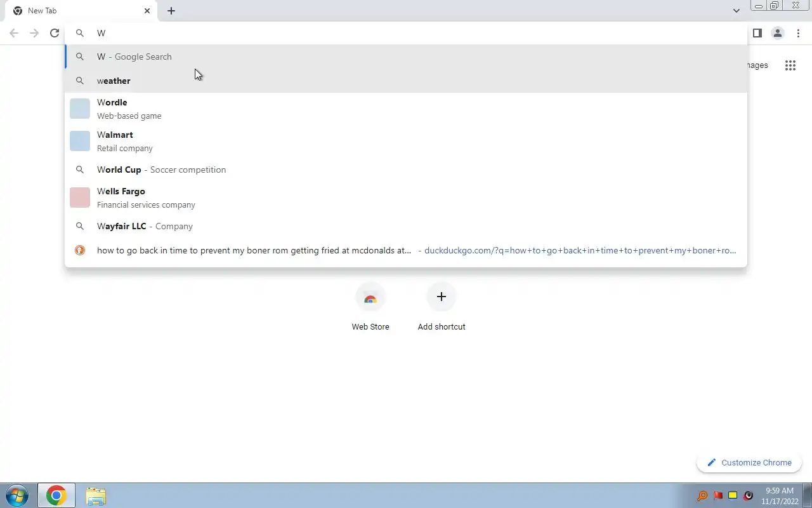
Task: Click the search icon at the start of the address bar
Action: coord(80,33)
